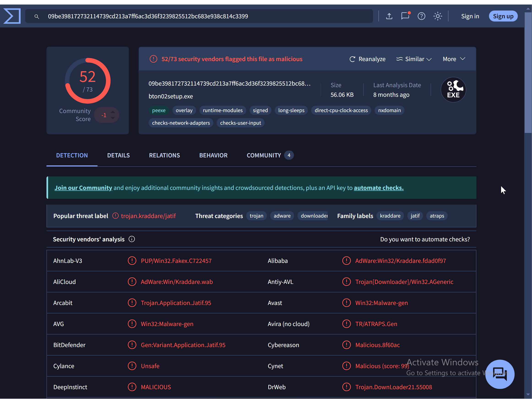Vote community score down arrow
This screenshot has width=532, height=399.
tap(113, 118)
